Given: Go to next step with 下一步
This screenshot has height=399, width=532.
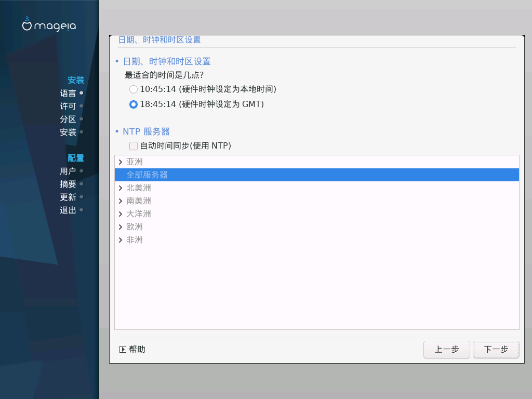Looking at the screenshot, I should (496, 350).
